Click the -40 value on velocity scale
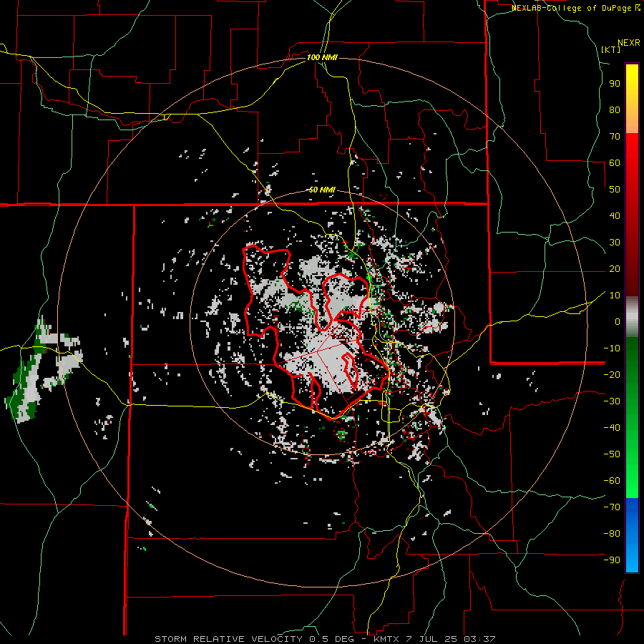 point(612,428)
